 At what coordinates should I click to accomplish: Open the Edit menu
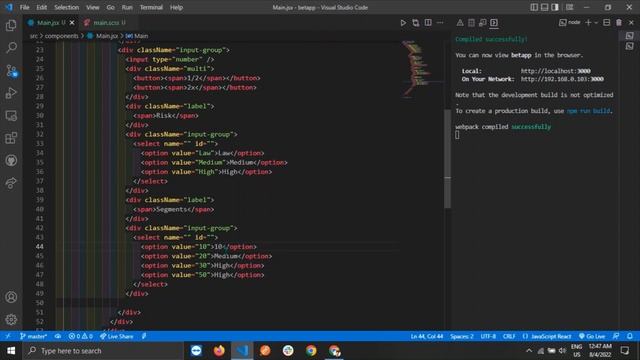point(42,7)
